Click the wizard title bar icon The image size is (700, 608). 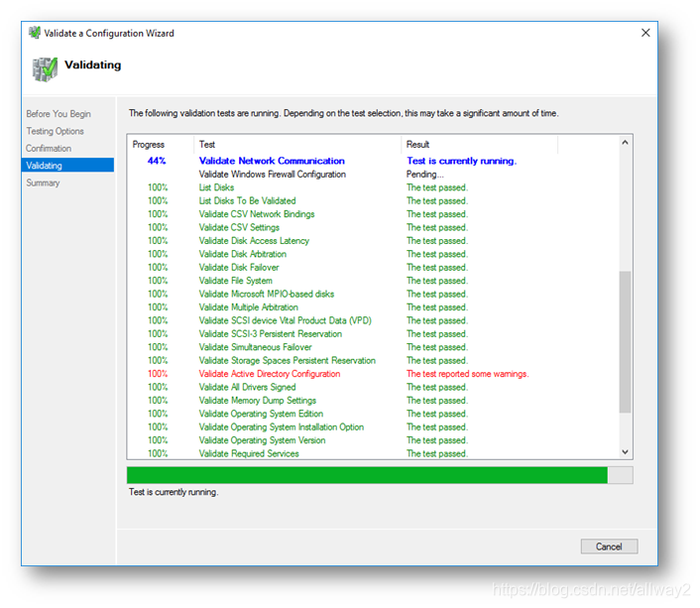coord(35,33)
